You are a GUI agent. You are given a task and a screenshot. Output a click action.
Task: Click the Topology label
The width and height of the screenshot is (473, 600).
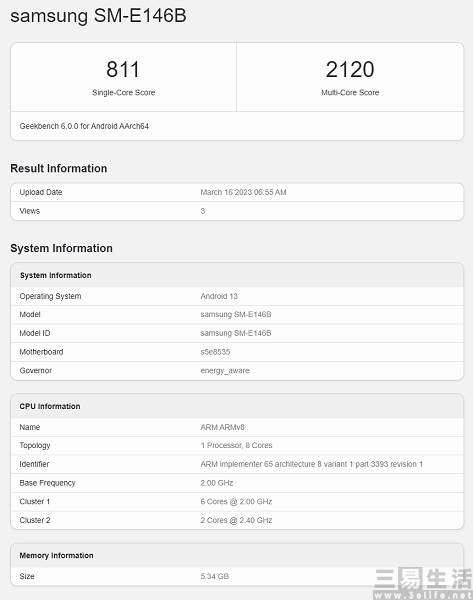click(x=35, y=445)
